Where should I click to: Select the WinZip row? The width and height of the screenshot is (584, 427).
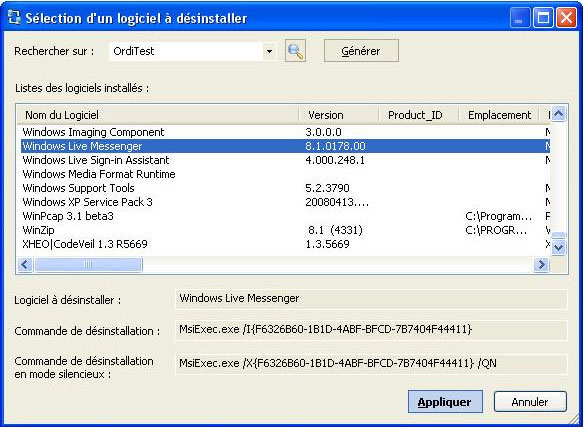click(285, 230)
